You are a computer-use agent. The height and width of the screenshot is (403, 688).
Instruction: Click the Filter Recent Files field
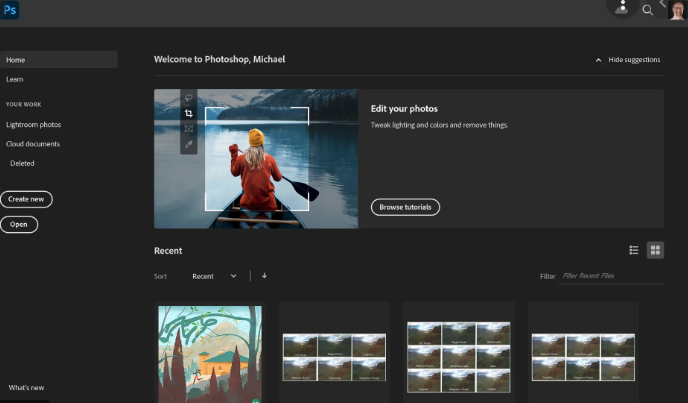click(x=611, y=276)
